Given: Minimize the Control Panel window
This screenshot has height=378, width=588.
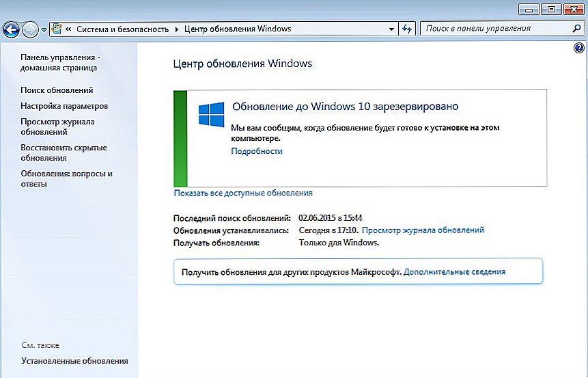Looking at the screenshot, I should (x=529, y=9).
